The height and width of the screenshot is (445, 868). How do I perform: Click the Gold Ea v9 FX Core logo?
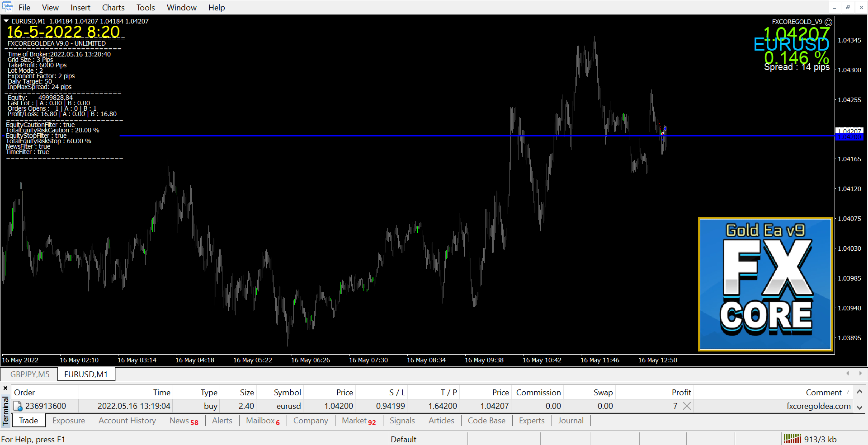(765, 284)
